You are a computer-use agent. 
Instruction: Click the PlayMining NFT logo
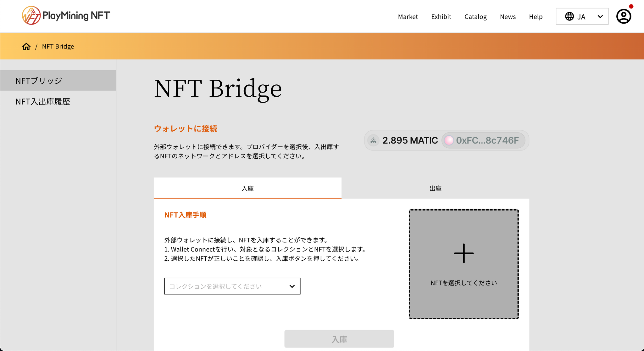pos(66,15)
